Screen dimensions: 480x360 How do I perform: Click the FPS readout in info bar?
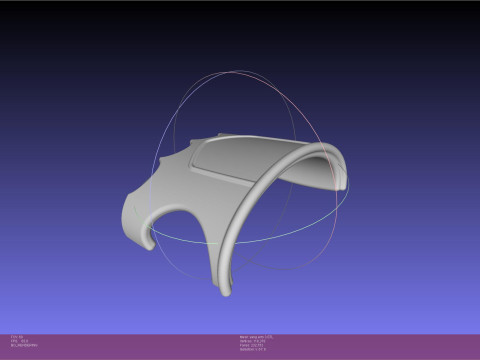tap(19, 341)
